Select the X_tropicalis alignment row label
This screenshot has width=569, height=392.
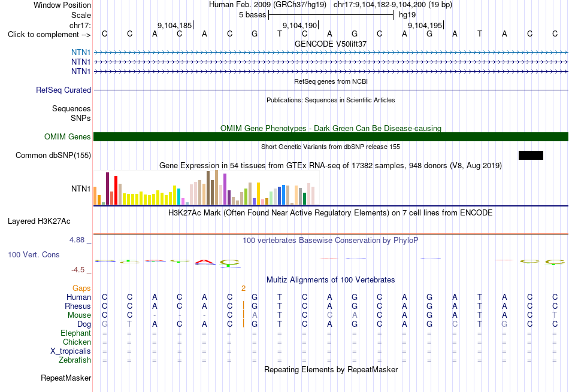click(71, 351)
